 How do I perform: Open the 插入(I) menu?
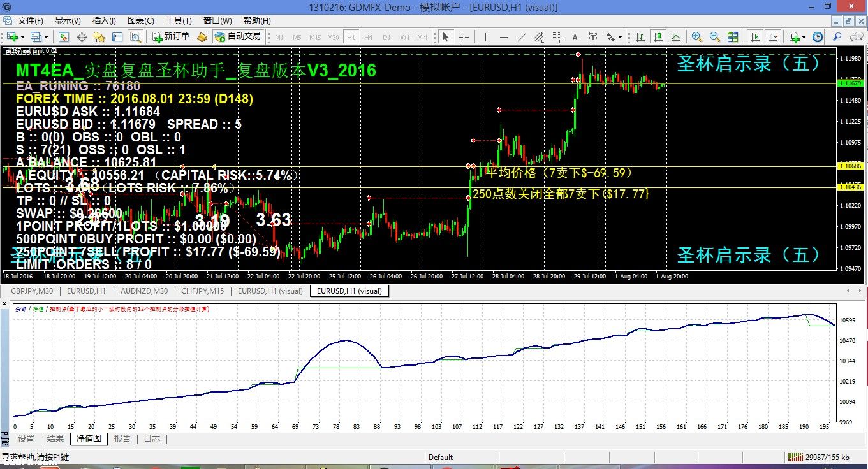[105, 21]
